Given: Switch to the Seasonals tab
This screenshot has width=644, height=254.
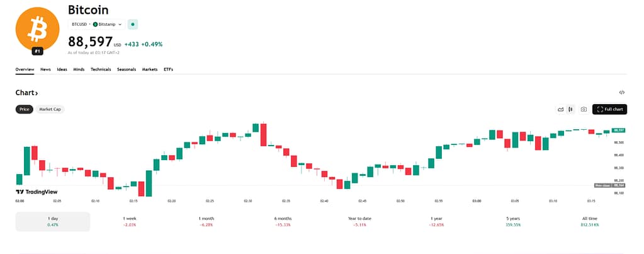Looking at the screenshot, I should 127,69.
